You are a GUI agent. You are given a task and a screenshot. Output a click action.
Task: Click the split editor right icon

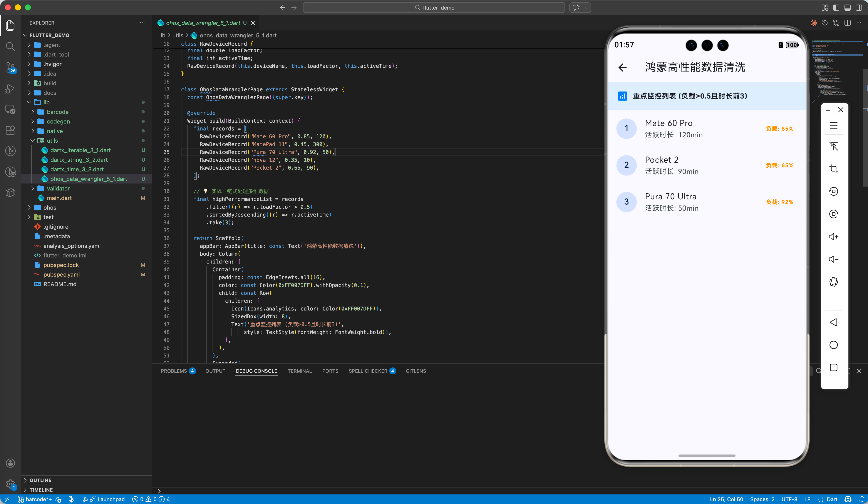(848, 23)
